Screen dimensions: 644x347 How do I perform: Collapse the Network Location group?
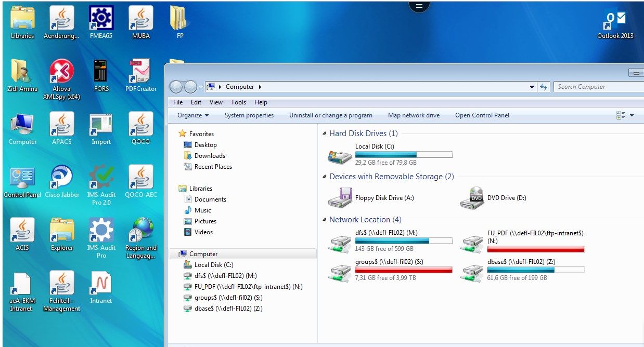(x=325, y=220)
